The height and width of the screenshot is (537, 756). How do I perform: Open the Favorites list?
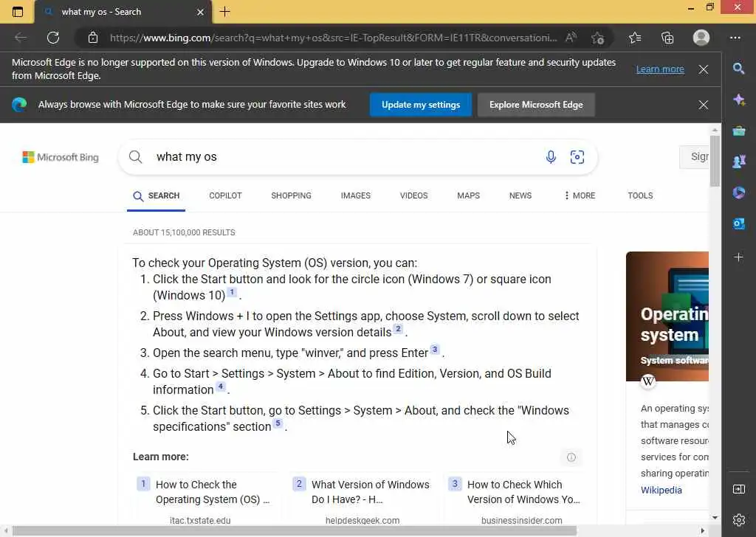tap(635, 38)
